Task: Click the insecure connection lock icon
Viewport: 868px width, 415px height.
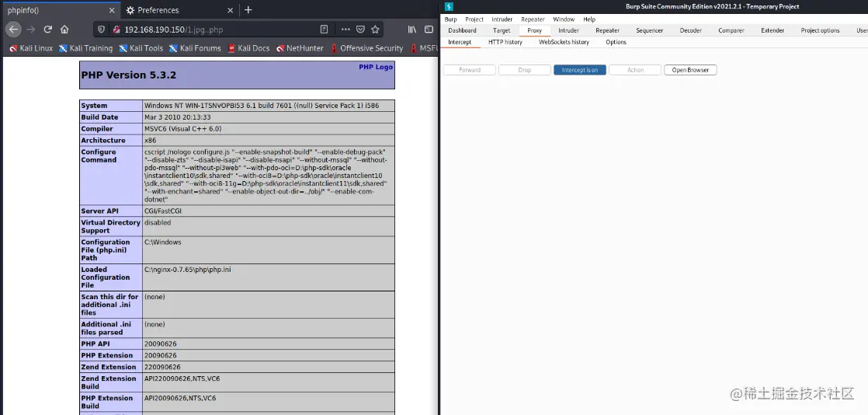Action: 116,30
